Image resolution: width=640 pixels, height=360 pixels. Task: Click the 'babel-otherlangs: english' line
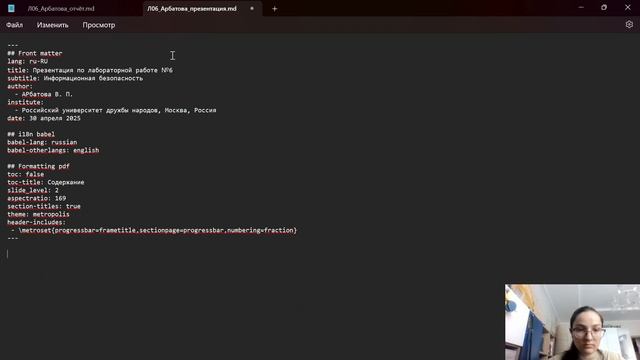coord(53,151)
